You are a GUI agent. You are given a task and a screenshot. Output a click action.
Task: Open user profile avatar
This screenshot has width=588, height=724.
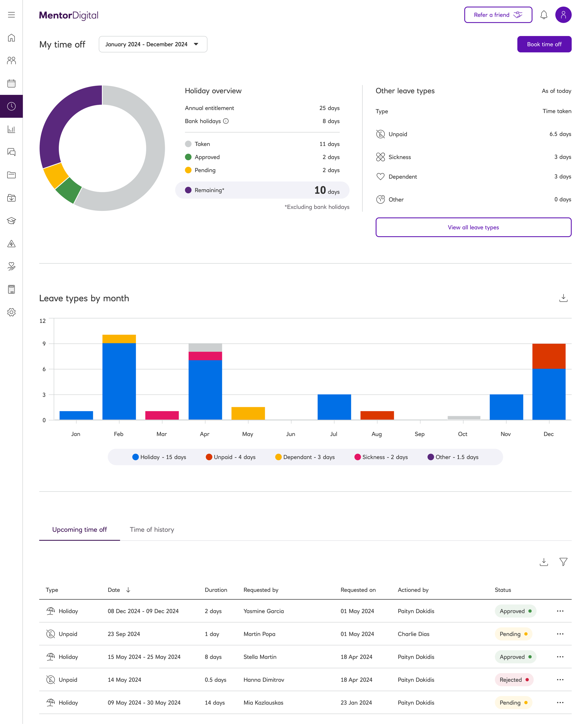coord(563,15)
